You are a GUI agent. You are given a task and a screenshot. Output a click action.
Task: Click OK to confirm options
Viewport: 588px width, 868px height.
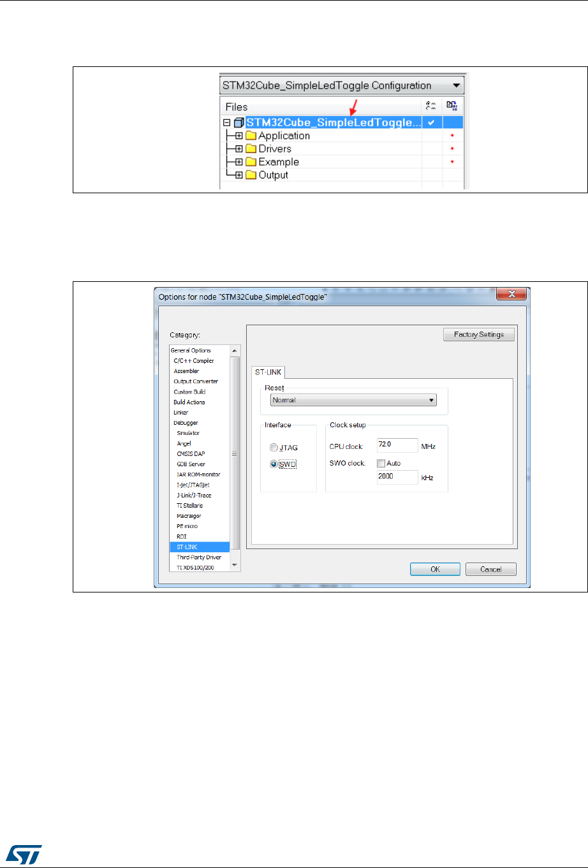tap(435, 569)
